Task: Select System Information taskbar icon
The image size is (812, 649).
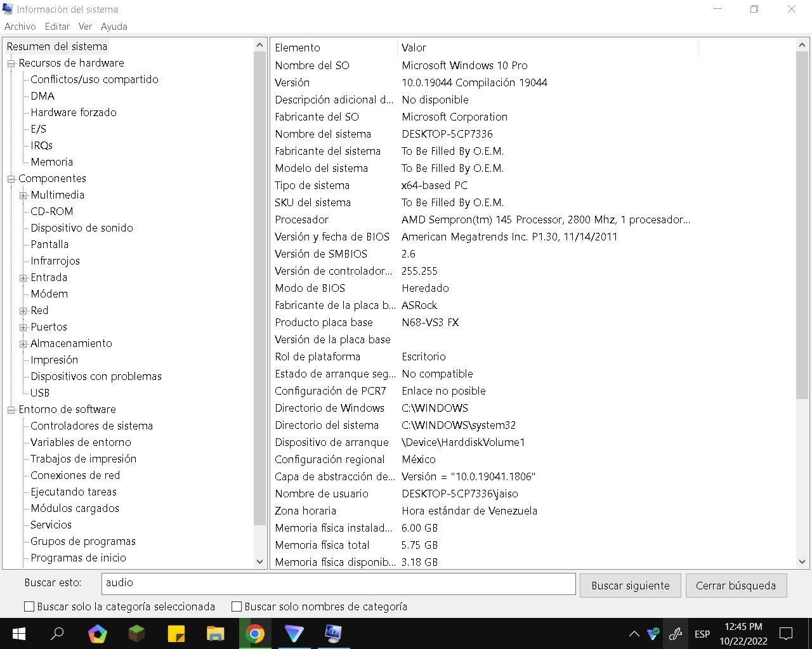Action: click(334, 633)
